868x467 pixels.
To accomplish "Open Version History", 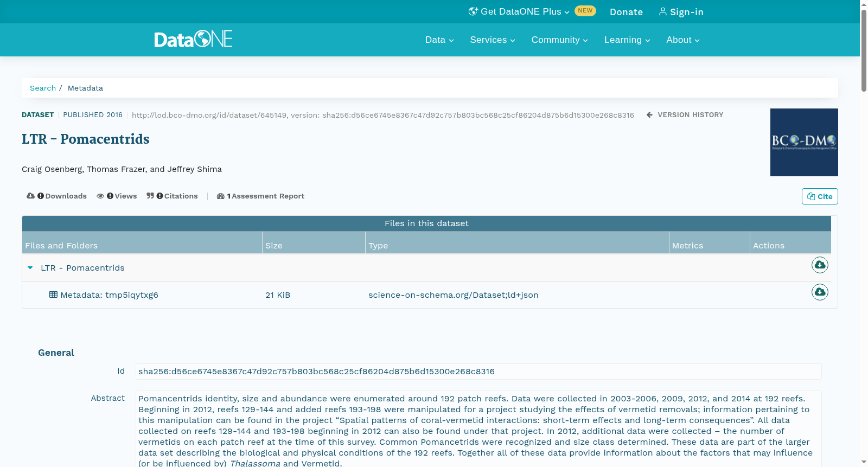I will point(685,115).
